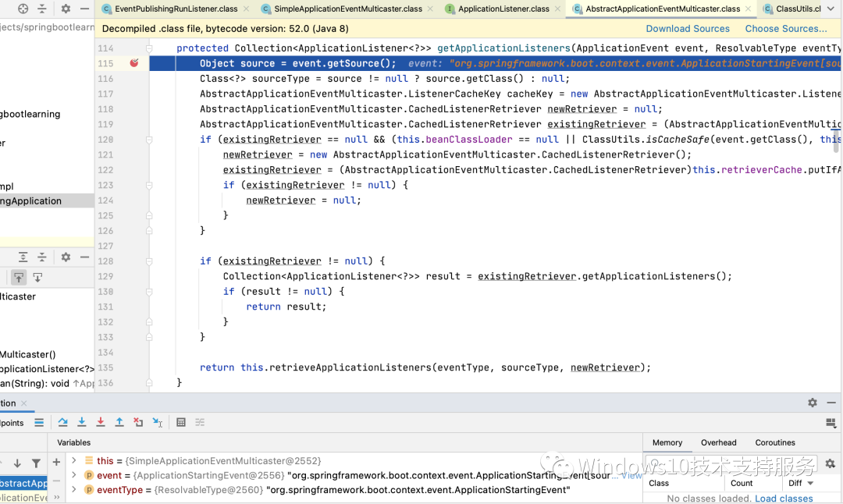The height and width of the screenshot is (504, 843).
Task: Collapse the if block at line 128
Action: click(x=149, y=261)
